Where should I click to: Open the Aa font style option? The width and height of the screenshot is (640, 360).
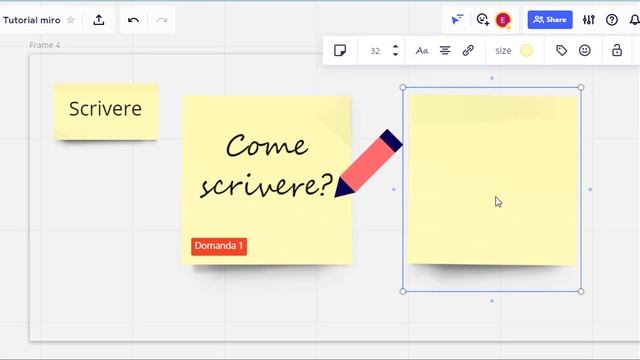(422, 51)
